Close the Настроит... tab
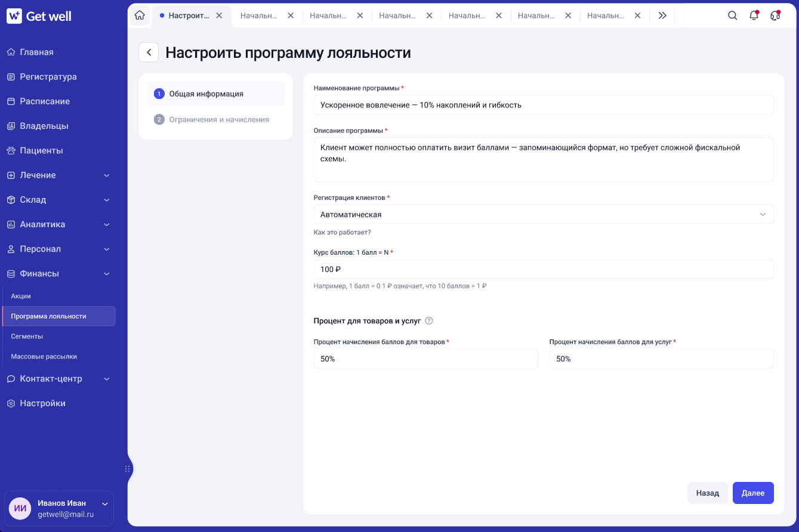 tap(219, 16)
